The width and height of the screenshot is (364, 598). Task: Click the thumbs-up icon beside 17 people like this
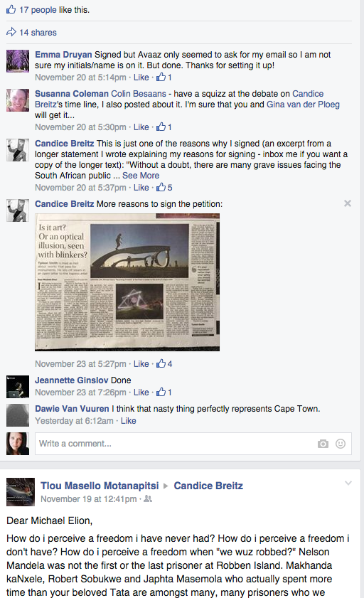click(11, 9)
